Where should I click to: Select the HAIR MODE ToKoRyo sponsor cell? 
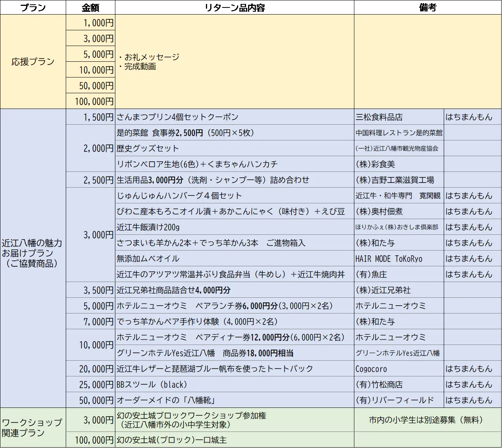click(399, 258)
